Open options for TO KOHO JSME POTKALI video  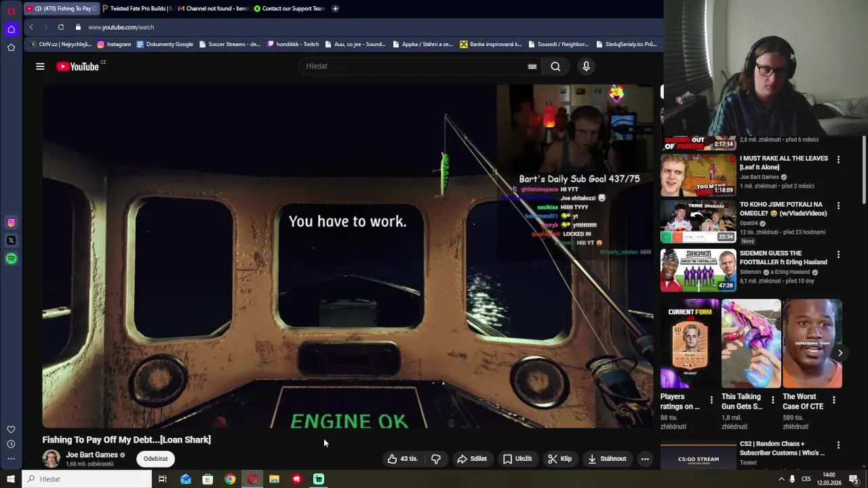[x=838, y=205]
